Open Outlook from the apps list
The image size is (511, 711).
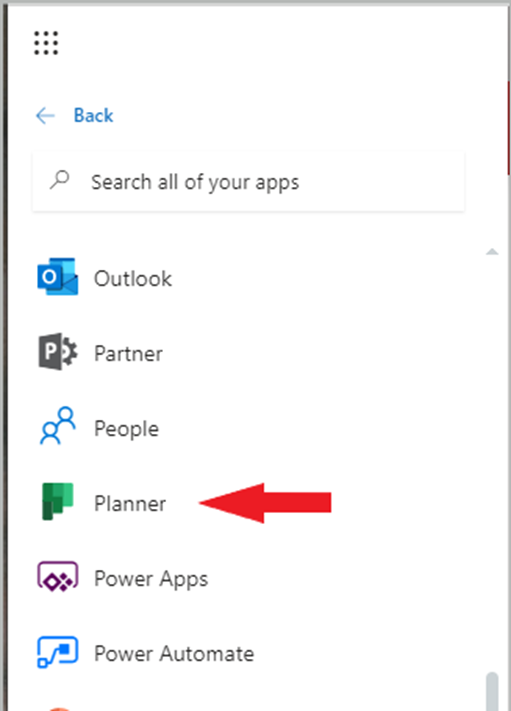(133, 278)
